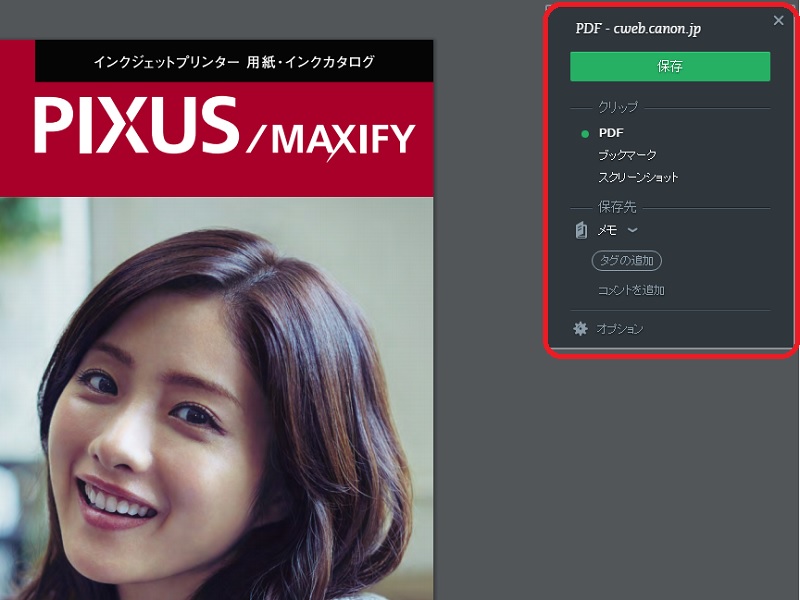Open the オプション settings link
This screenshot has height=600, width=800.
tap(620, 328)
